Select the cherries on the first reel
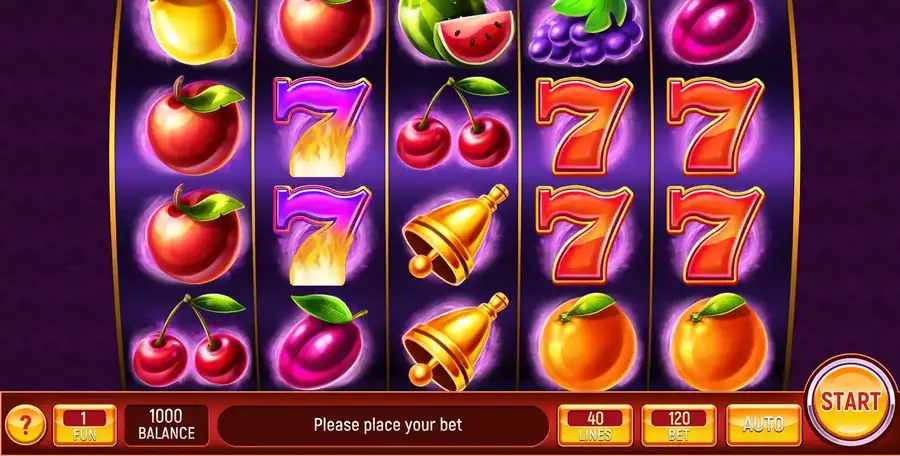This screenshot has width=900, height=456. (190, 339)
